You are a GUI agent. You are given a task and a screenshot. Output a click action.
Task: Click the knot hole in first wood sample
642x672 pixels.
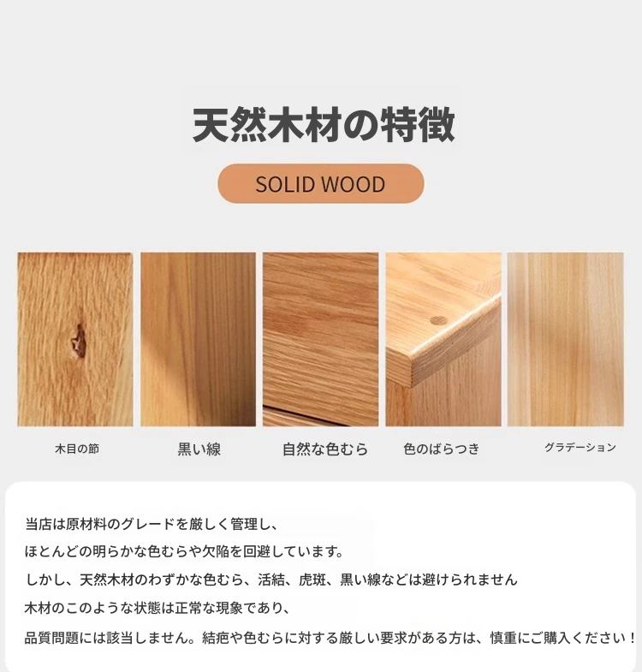coord(79,341)
